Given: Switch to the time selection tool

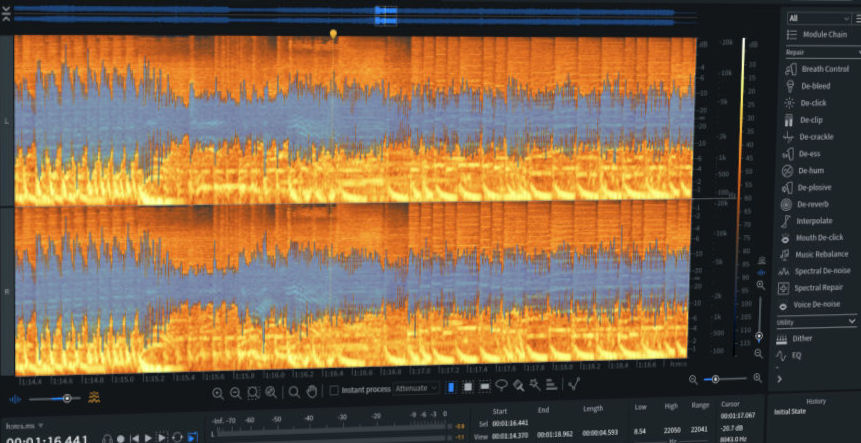Looking at the screenshot, I should pyautogui.click(x=450, y=388).
